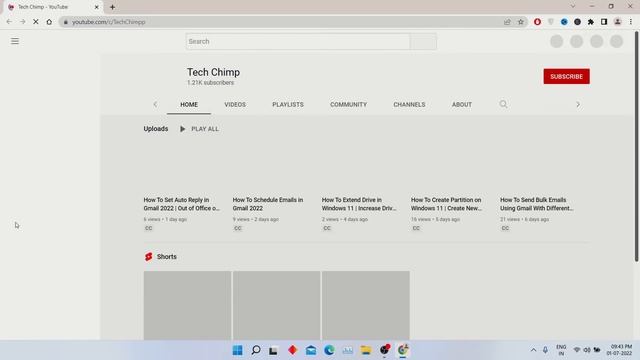The height and width of the screenshot is (360, 640).
Task: Open the second Shorts thumbnail placeholder
Action: tap(276, 305)
